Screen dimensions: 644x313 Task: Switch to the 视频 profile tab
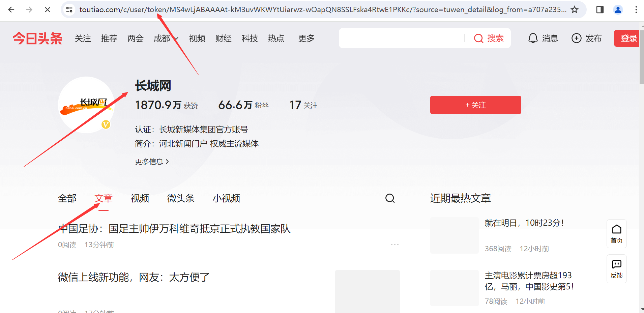pyautogui.click(x=140, y=198)
